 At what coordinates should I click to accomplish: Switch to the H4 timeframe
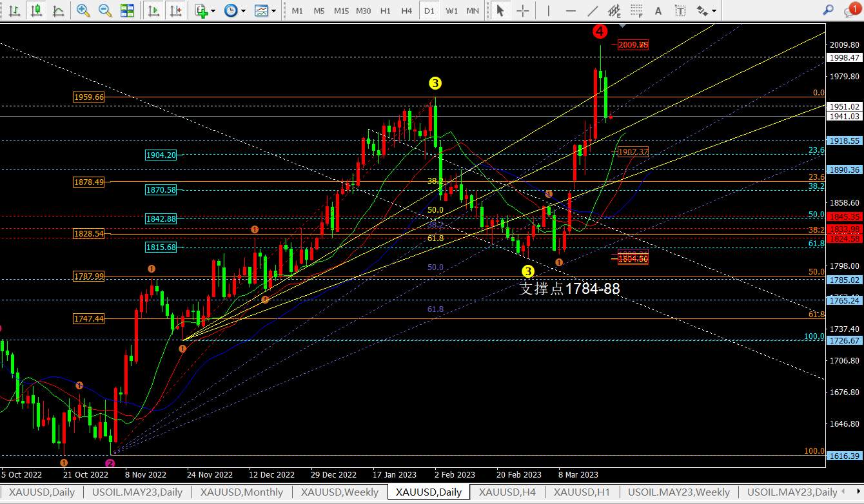point(407,10)
